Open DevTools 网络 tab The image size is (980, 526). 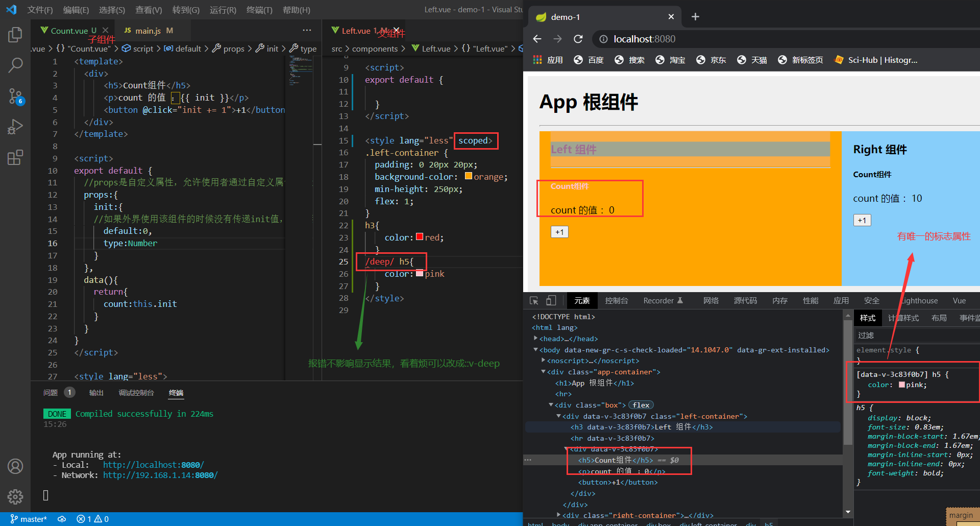tap(711, 301)
